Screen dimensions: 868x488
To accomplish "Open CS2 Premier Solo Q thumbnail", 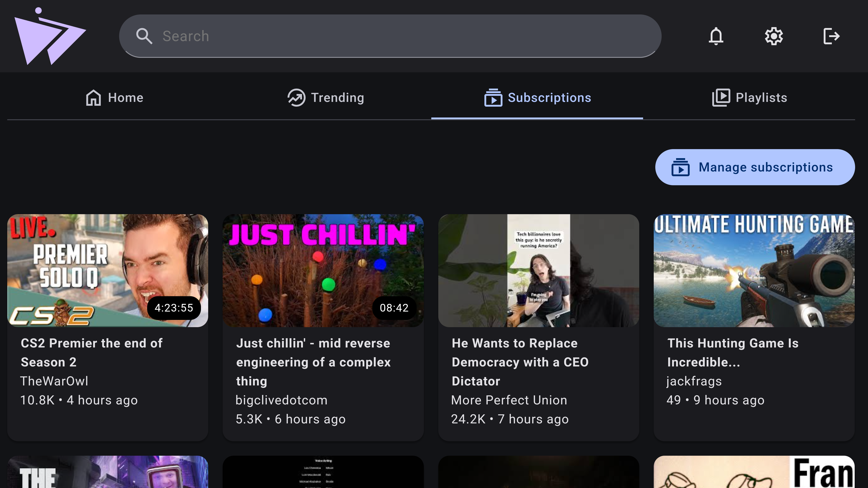I will (x=108, y=270).
